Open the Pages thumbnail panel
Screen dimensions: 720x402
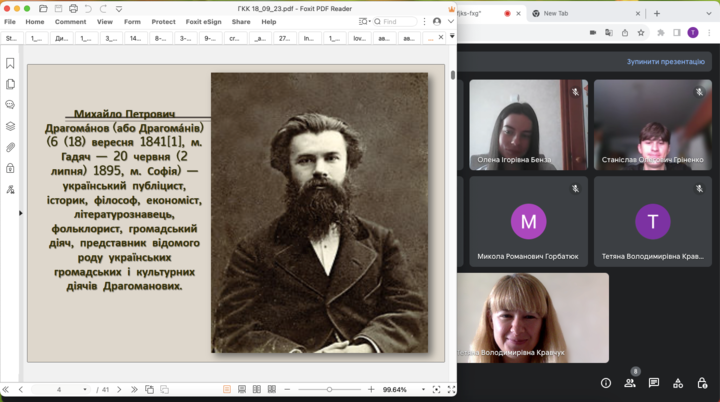pyautogui.click(x=10, y=84)
